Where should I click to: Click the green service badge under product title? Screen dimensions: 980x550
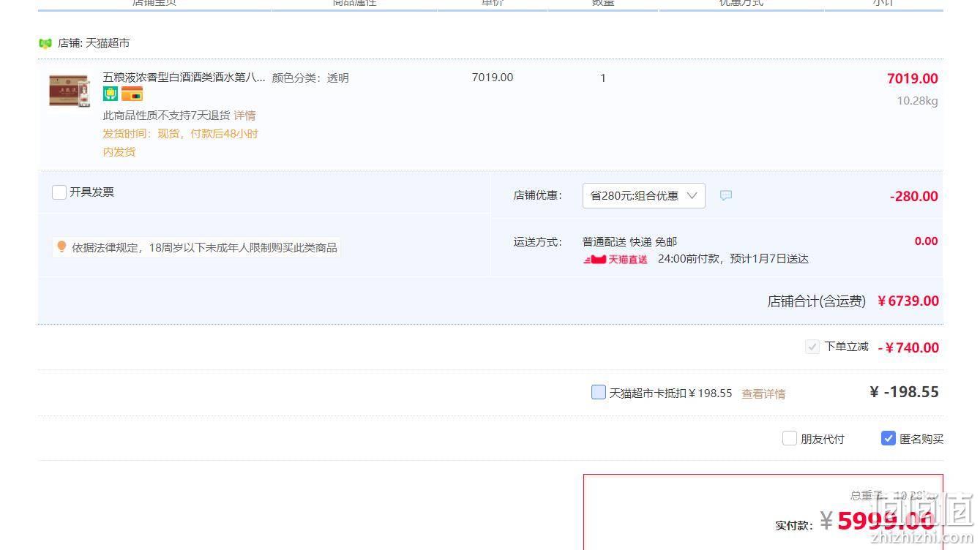click(110, 94)
